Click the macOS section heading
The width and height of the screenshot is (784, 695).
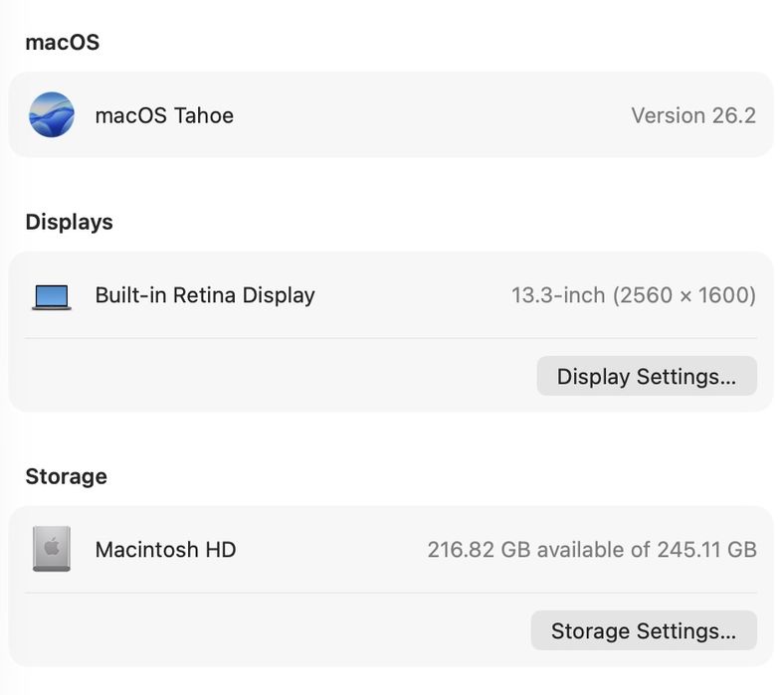click(62, 43)
